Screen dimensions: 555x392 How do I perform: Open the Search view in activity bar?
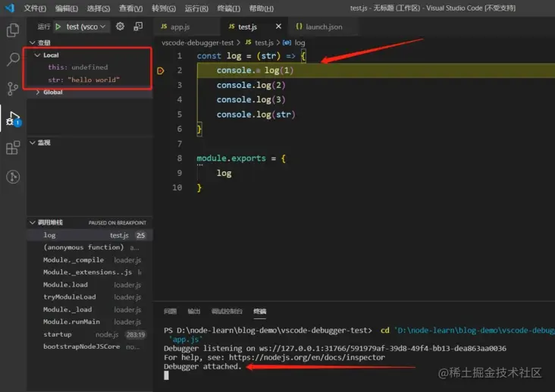(13, 59)
